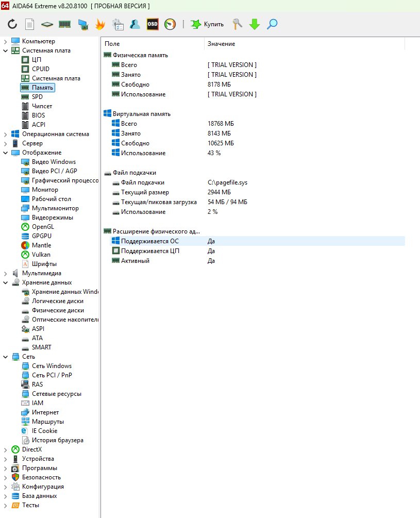Click the green download update arrow

[x=255, y=24]
